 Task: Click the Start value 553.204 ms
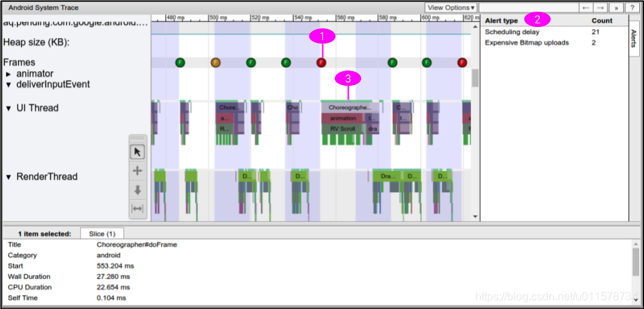pos(116,266)
